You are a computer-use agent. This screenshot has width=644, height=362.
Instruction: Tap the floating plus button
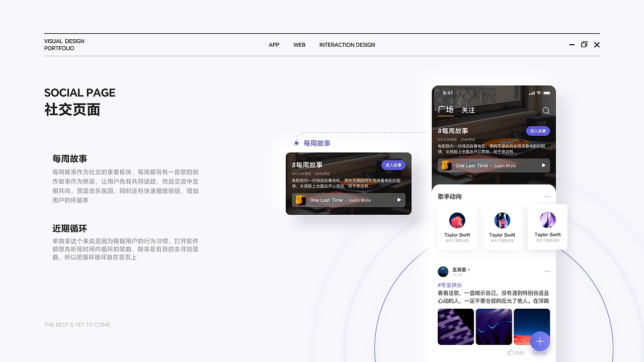tap(540, 341)
